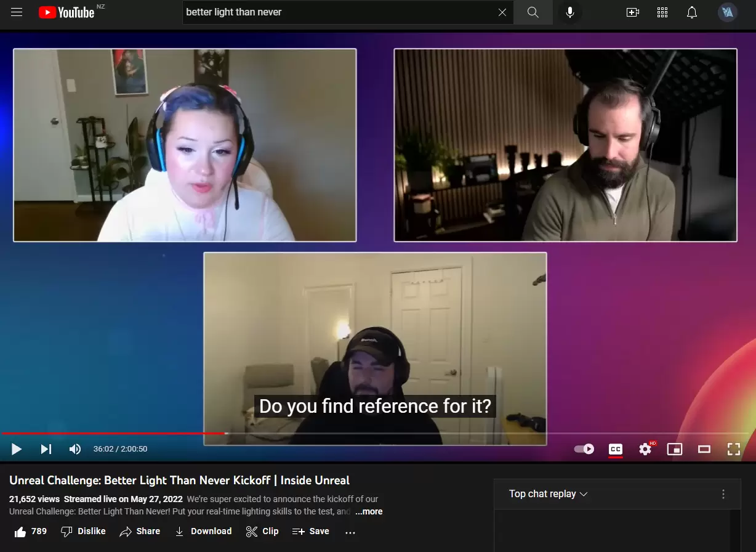This screenshot has width=756, height=552.
Task: Click the YouTube home logo
Action: (66, 12)
